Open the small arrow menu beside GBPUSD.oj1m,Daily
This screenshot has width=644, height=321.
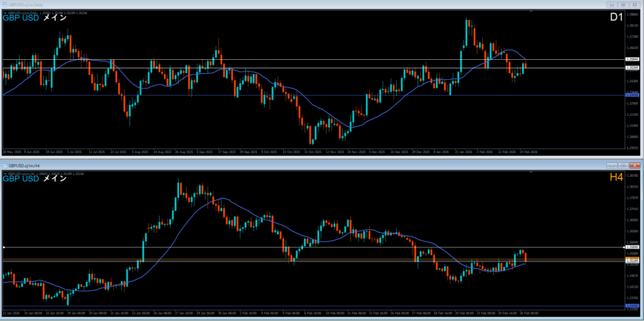click(5, 13)
